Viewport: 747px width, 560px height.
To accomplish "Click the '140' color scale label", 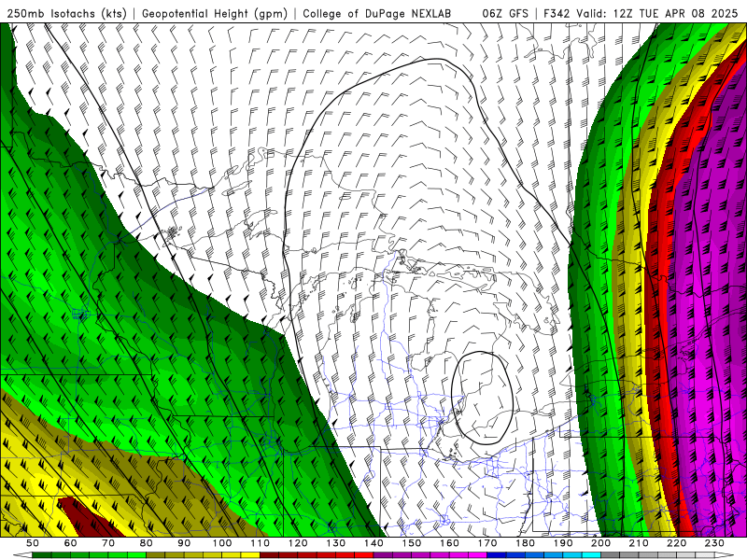I will (x=374, y=543).
